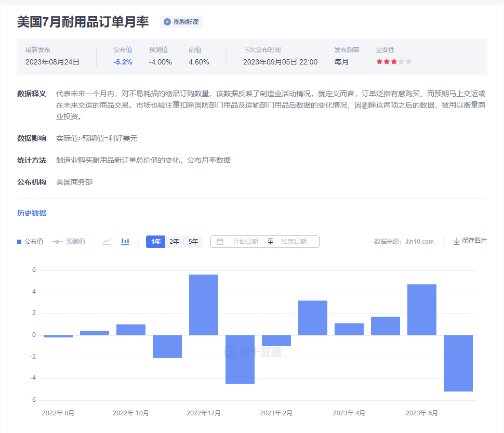Select the 5年 time range tab
This screenshot has width=504, height=433.
click(192, 241)
